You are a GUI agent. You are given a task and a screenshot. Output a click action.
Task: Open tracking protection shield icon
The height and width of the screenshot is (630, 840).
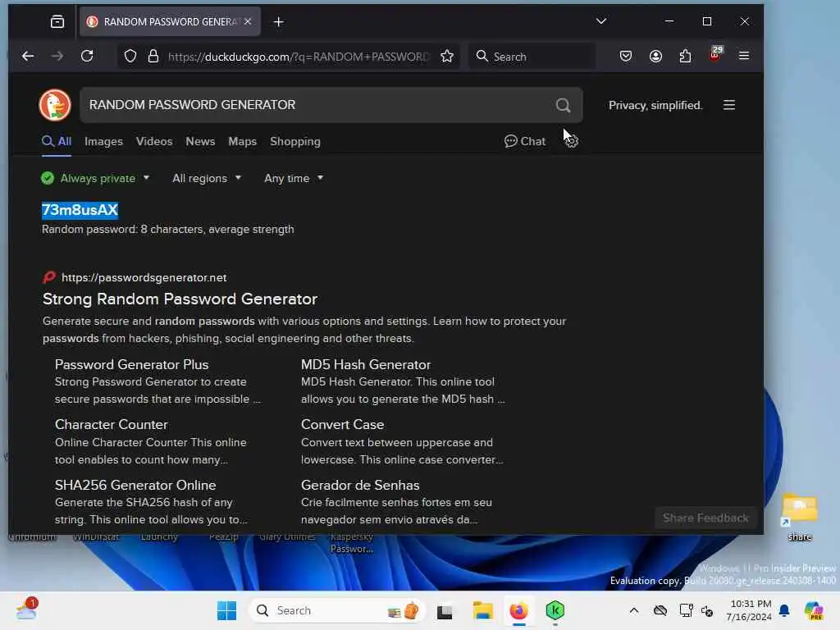point(130,57)
